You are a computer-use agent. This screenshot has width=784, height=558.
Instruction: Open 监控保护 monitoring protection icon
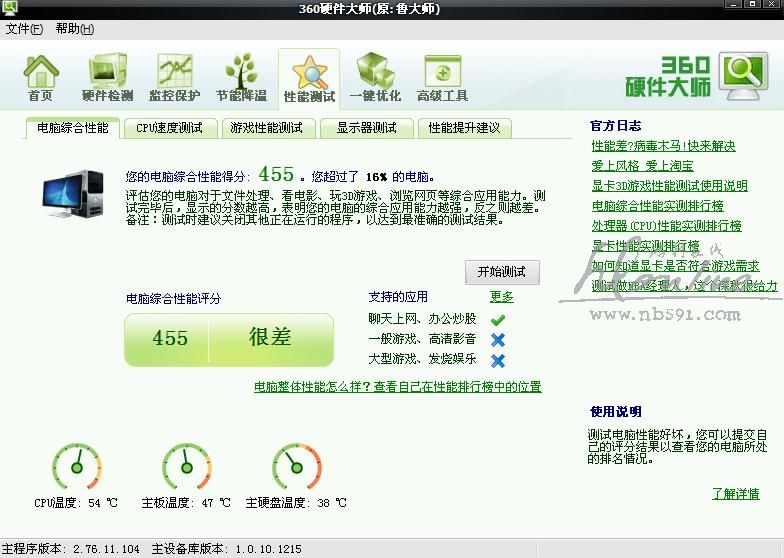(x=174, y=78)
